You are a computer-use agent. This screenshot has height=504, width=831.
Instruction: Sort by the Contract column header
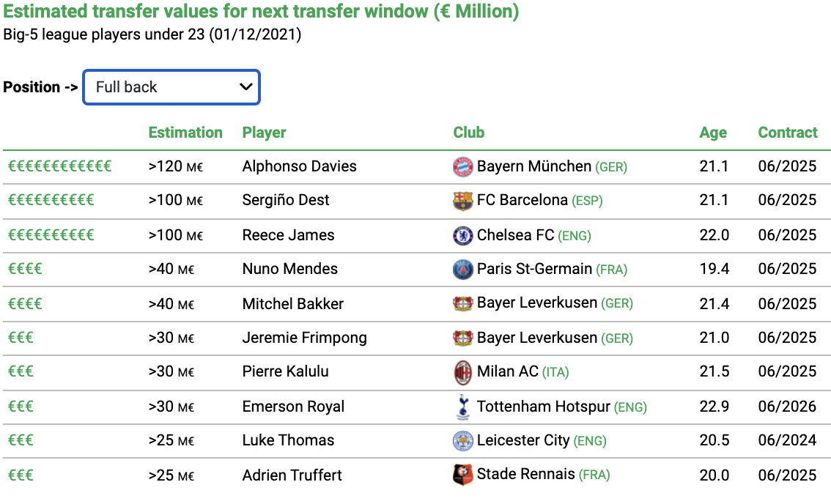pyautogui.click(x=788, y=133)
